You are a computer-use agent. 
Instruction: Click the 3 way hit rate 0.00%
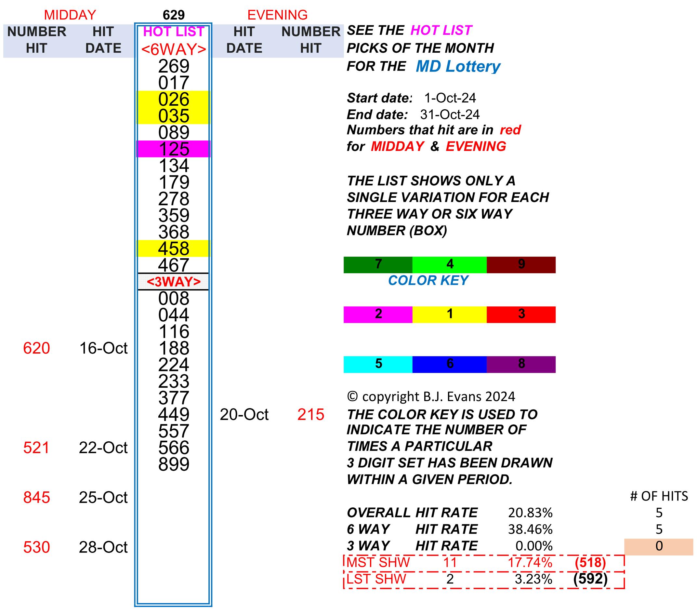click(534, 546)
